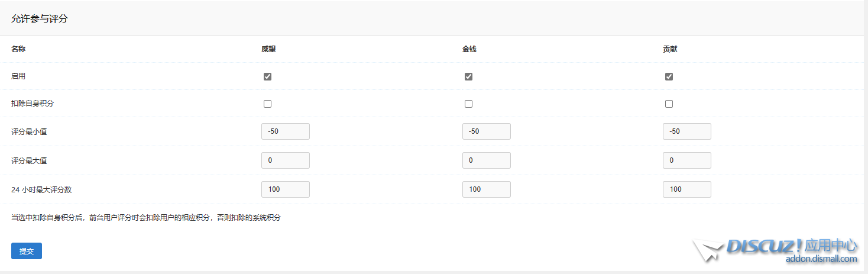Open the addon.dismall.com link
Viewport: 868px width, 274px height.
pos(821,259)
